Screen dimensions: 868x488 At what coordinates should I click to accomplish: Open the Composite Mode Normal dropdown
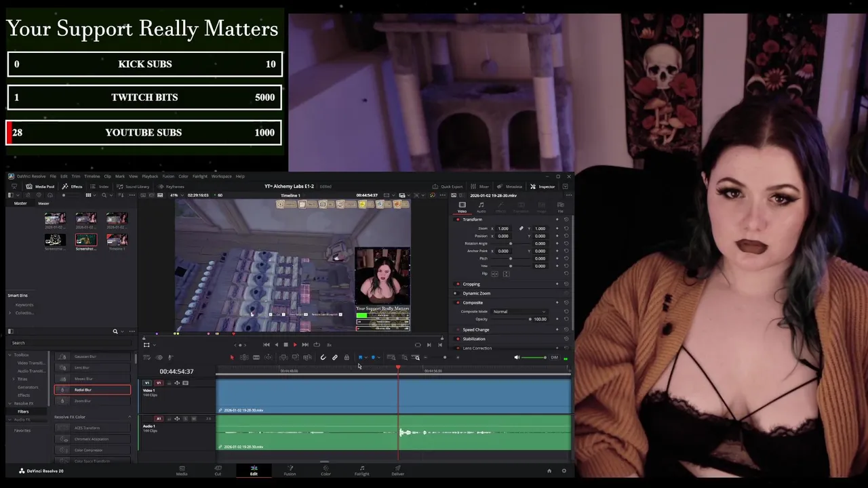pyautogui.click(x=520, y=311)
